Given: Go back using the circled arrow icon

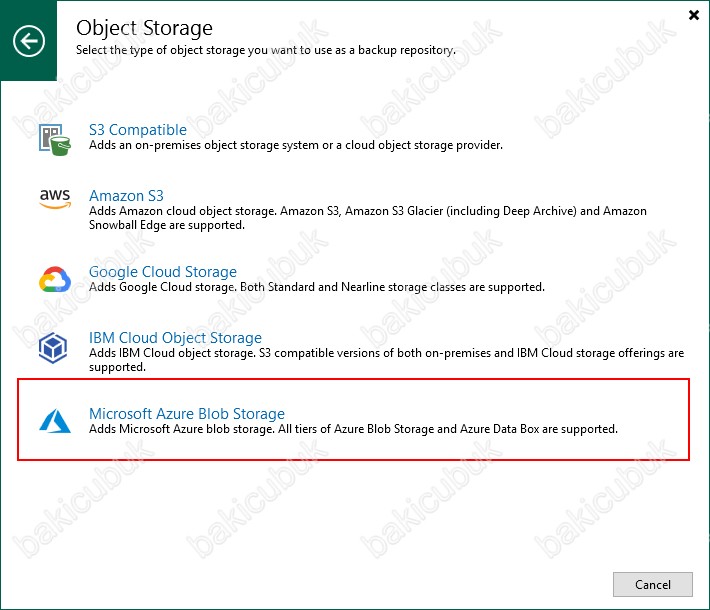Looking at the screenshot, I should [29, 41].
